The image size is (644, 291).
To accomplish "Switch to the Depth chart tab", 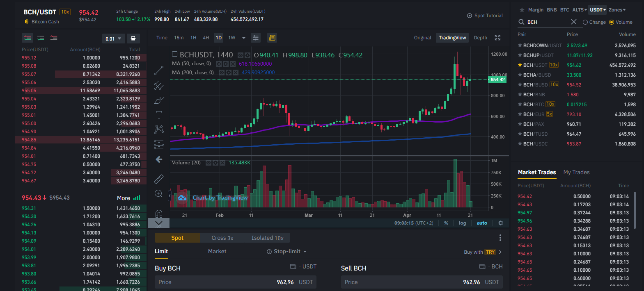I will 480,38.
